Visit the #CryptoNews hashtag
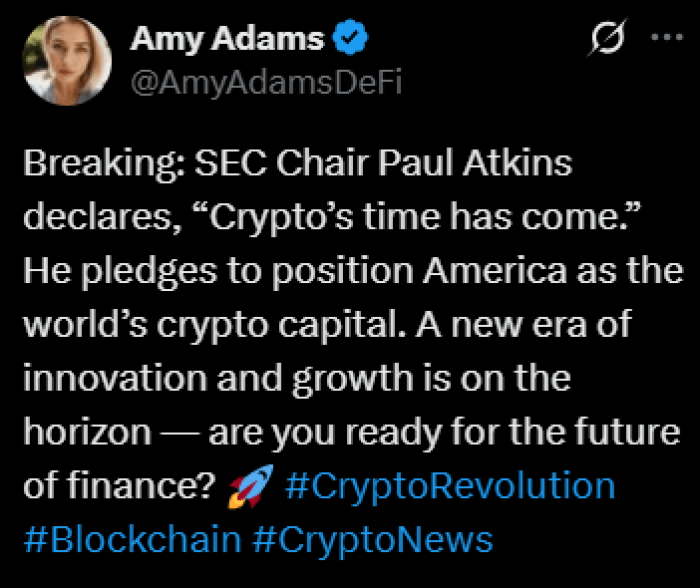The height and width of the screenshot is (588, 700). (373, 540)
